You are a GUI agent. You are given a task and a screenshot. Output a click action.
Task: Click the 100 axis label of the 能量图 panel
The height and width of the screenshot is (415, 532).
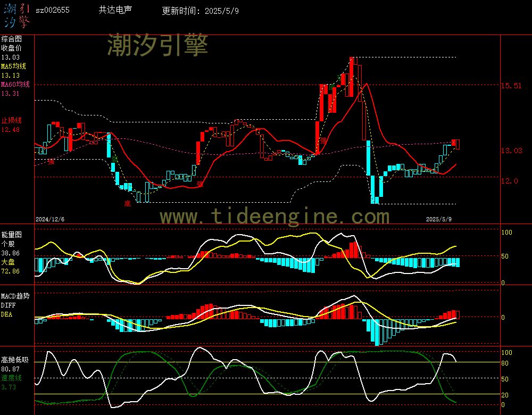(x=506, y=233)
